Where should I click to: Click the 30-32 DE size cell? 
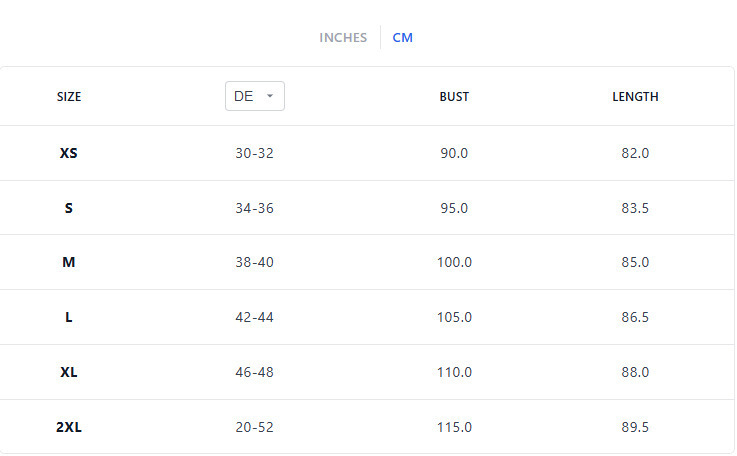click(x=254, y=153)
